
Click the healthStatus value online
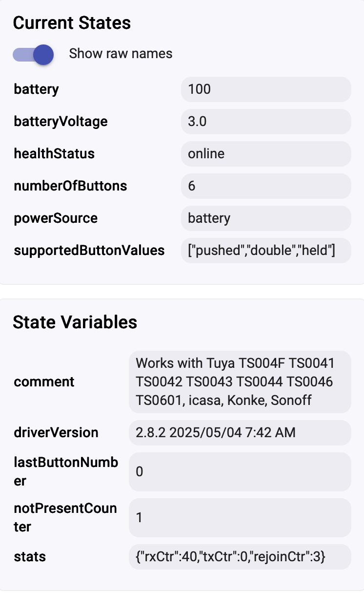[266, 154]
